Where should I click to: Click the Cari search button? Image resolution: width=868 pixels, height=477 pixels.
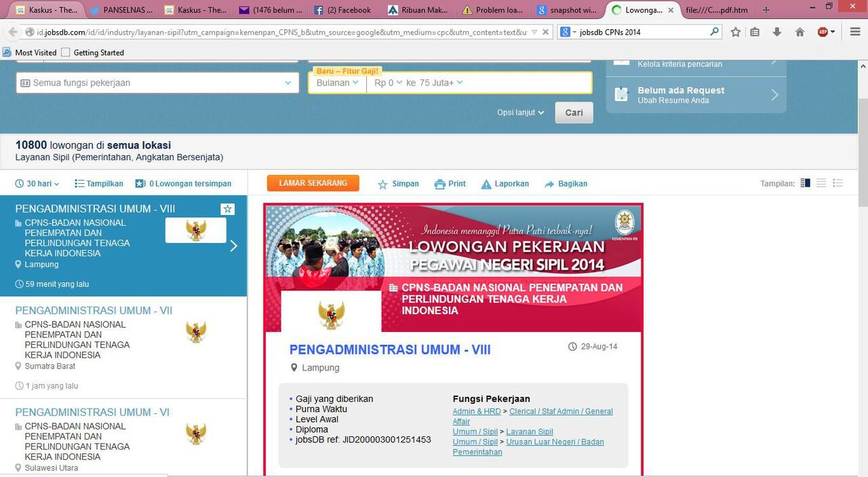(x=574, y=113)
